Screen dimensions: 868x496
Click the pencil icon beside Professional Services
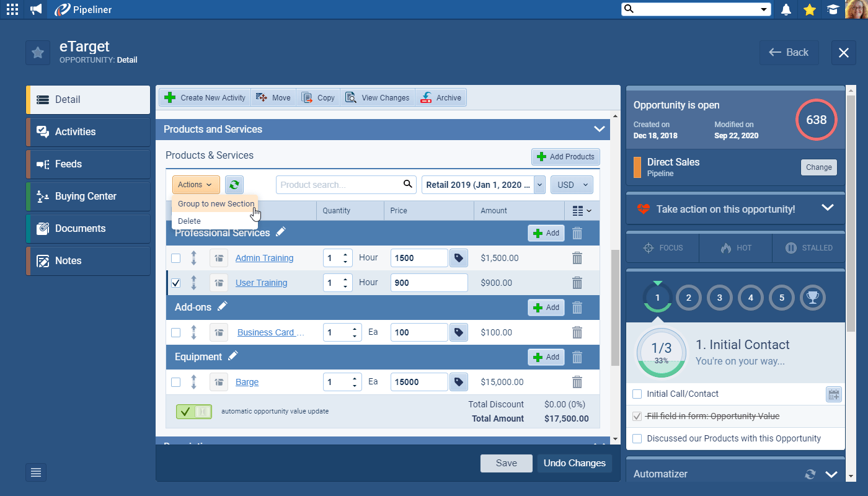tap(281, 232)
